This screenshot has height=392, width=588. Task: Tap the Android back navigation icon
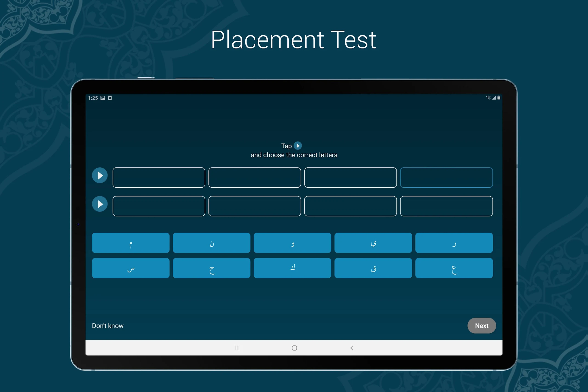point(351,348)
